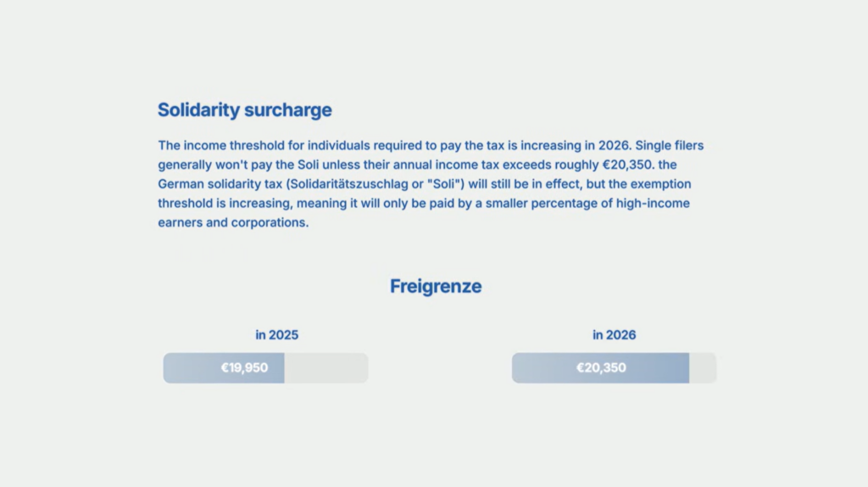Click the €19,950 value in the bar
The height and width of the screenshot is (487, 868).
pyautogui.click(x=244, y=368)
